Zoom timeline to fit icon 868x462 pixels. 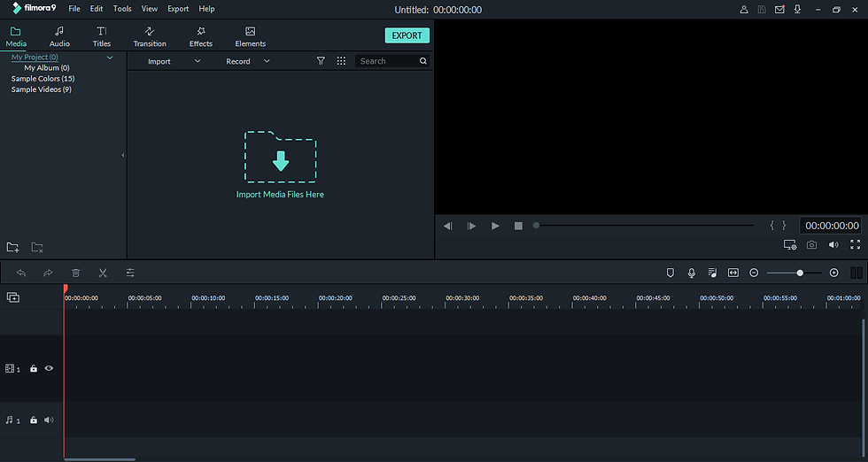click(x=733, y=273)
